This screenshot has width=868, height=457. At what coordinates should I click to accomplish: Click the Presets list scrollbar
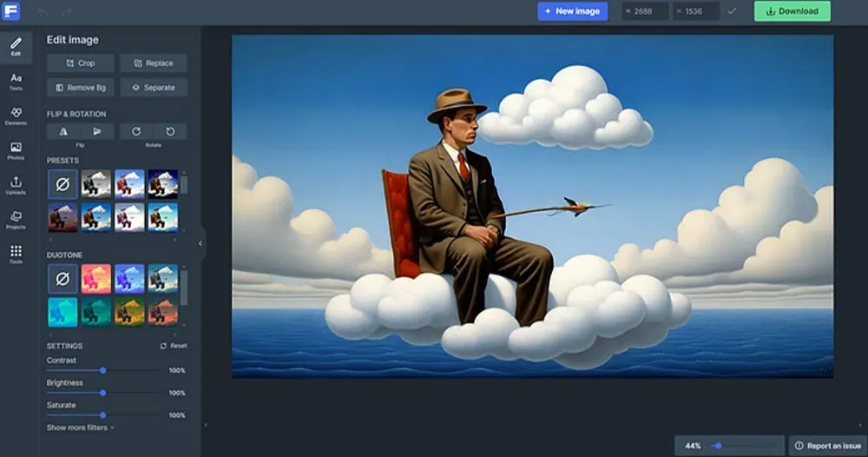point(184,185)
